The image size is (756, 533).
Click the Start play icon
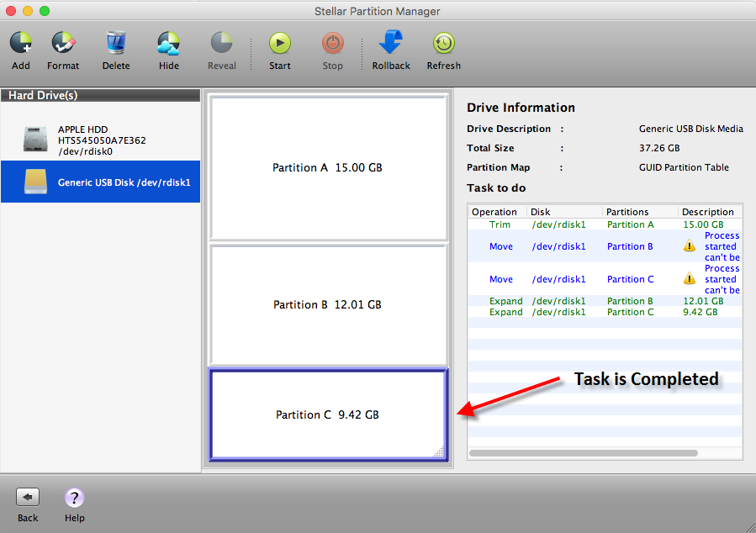click(280, 44)
